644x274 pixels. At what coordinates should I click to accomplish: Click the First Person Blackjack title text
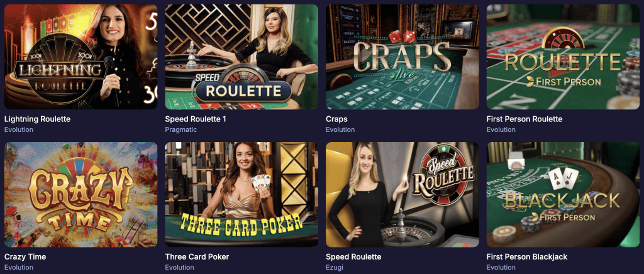pos(527,257)
